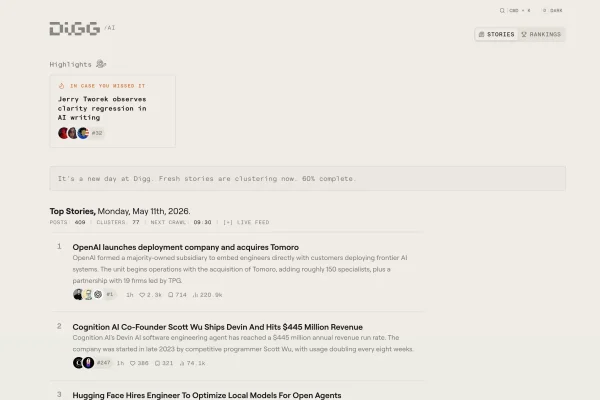Open 'OpenAI launches deployment company and acquires Tomoro'
Image resolution: width=600 pixels, height=400 pixels.
coord(186,247)
